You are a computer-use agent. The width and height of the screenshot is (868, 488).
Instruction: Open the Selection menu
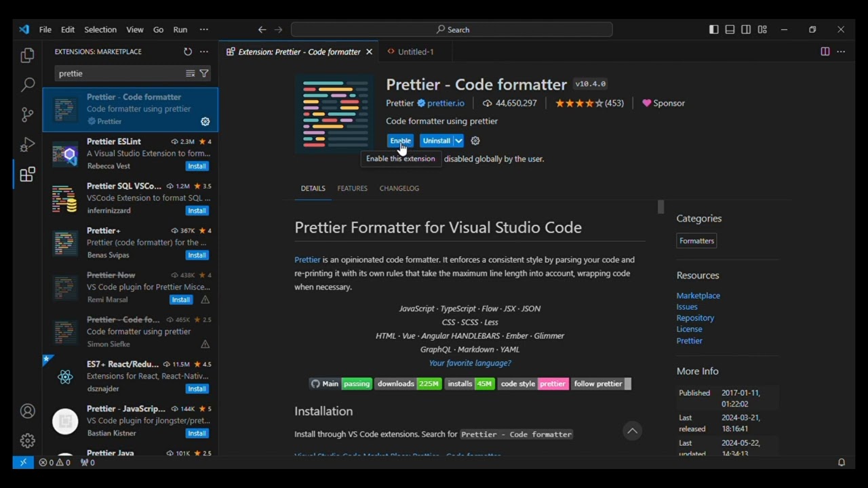pyautogui.click(x=100, y=30)
